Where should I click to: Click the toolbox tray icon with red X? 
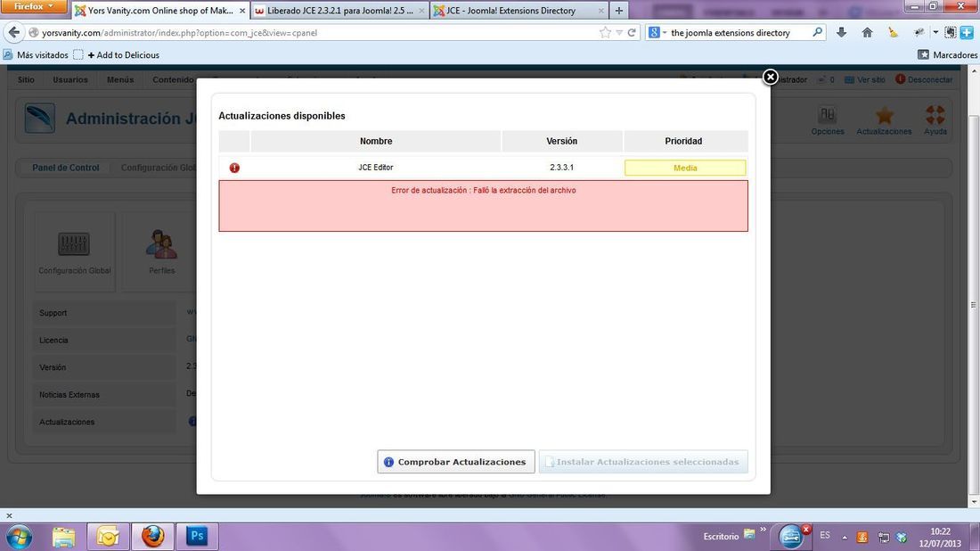793,537
